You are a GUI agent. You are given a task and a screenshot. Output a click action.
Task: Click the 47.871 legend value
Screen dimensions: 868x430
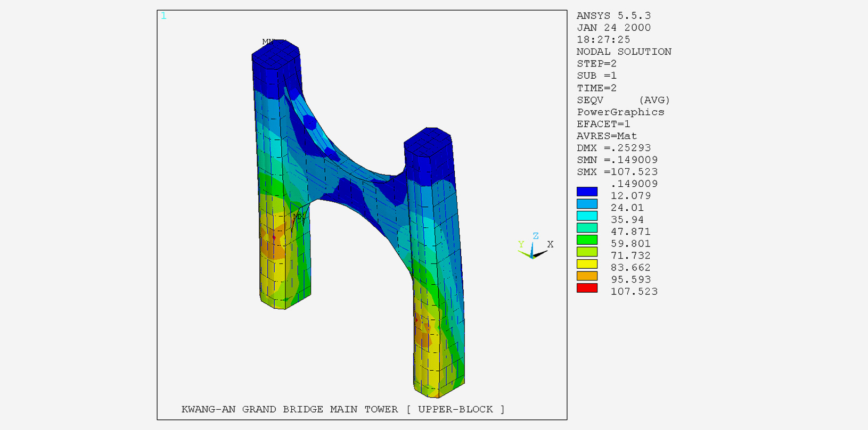click(630, 232)
